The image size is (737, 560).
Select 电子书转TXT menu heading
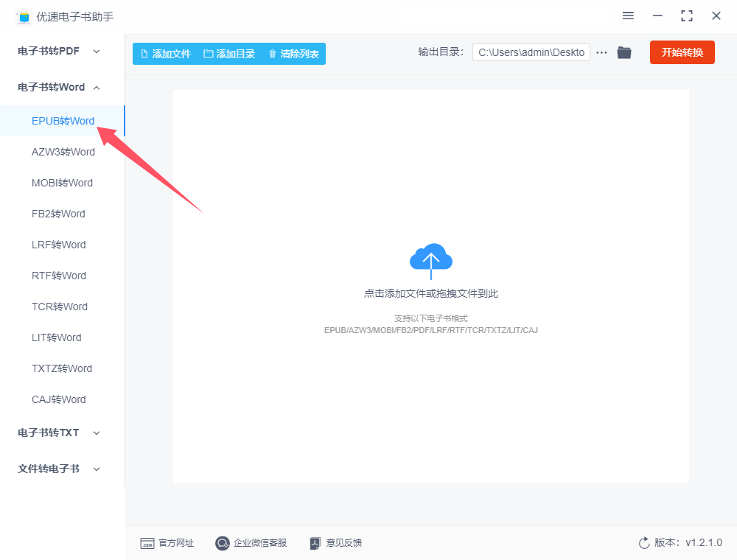(x=49, y=433)
